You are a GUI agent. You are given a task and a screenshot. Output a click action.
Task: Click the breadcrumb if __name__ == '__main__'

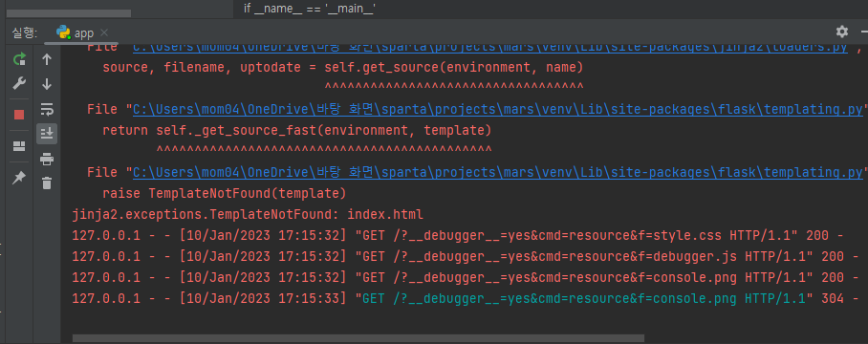(x=310, y=8)
